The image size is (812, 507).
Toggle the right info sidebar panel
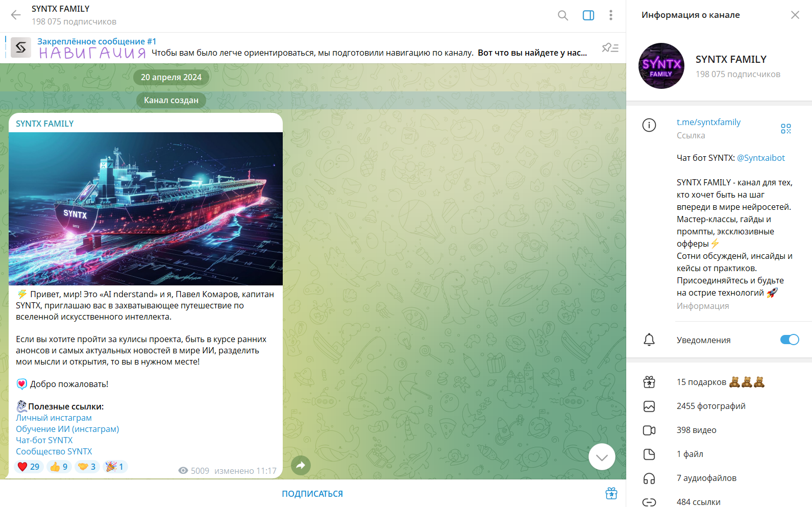pyautogui.click(x=588, y=15)
